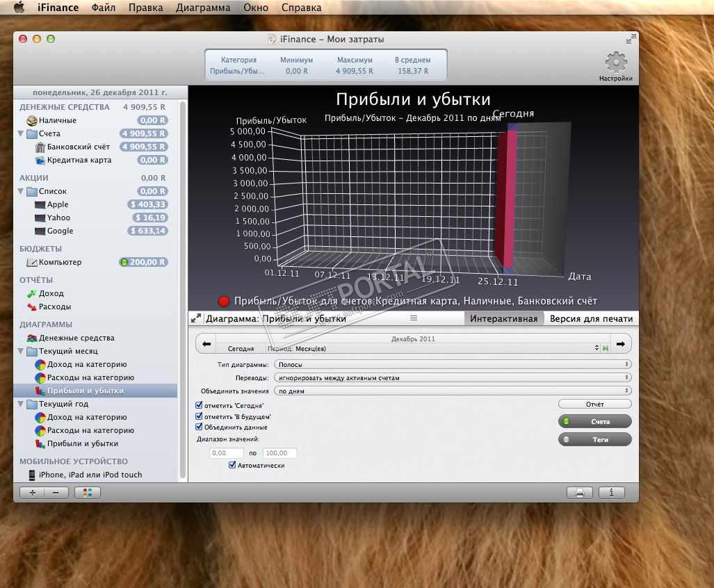
Task: Toggle the отметить 'Сегодня' checkbox
Action: (199, 405)
